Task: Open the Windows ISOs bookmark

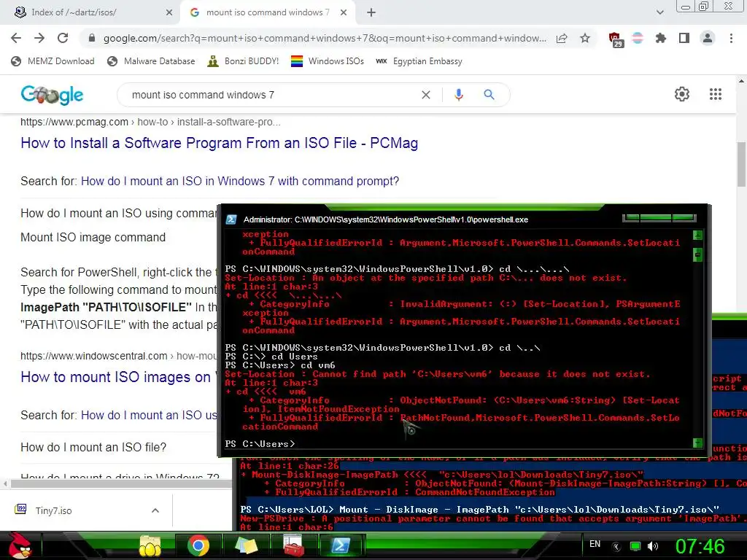Action: (x=328, y=61)
